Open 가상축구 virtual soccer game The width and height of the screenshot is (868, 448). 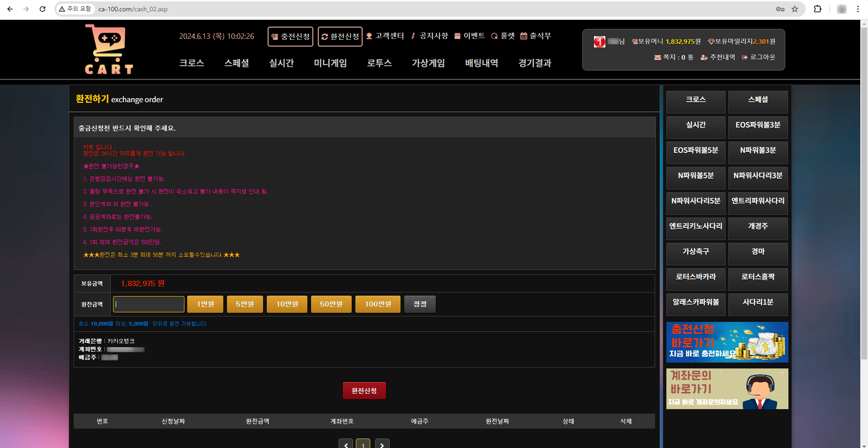click(x=696, y=254)
